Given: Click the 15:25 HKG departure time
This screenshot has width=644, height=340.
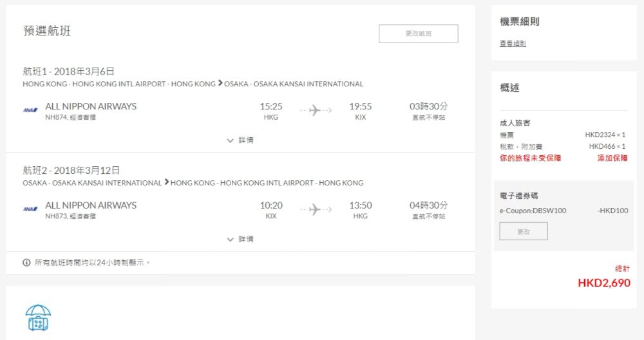Looking at the screenshot, I should 271,107.
